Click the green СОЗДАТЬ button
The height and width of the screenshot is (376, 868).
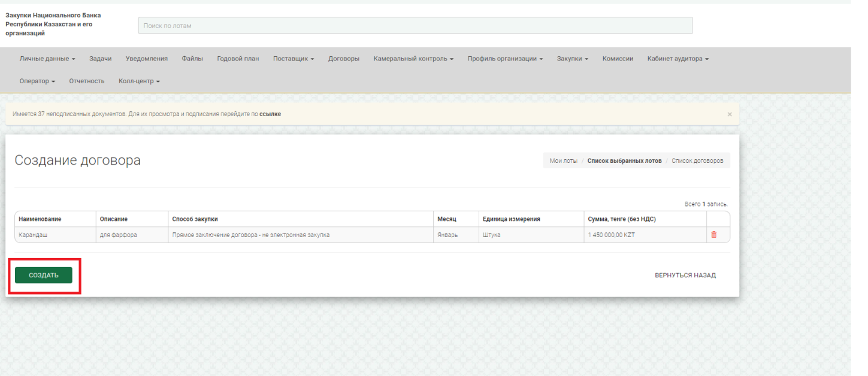44,275
